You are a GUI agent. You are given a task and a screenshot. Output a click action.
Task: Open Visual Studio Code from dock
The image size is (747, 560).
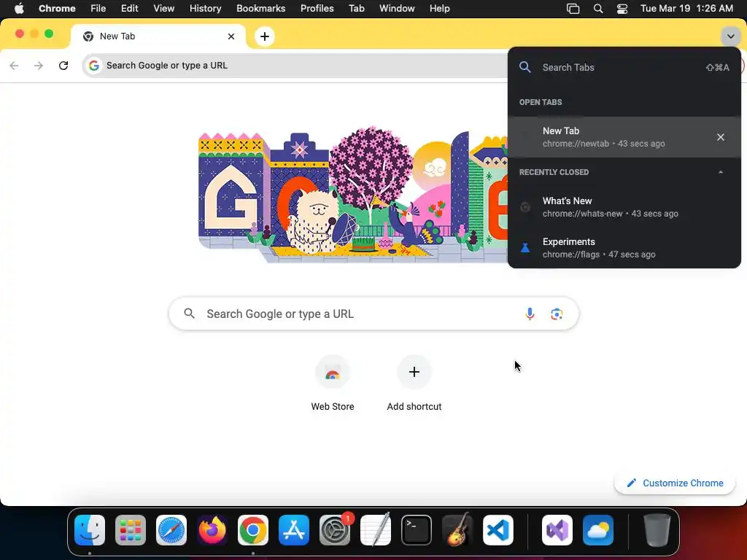498,530
